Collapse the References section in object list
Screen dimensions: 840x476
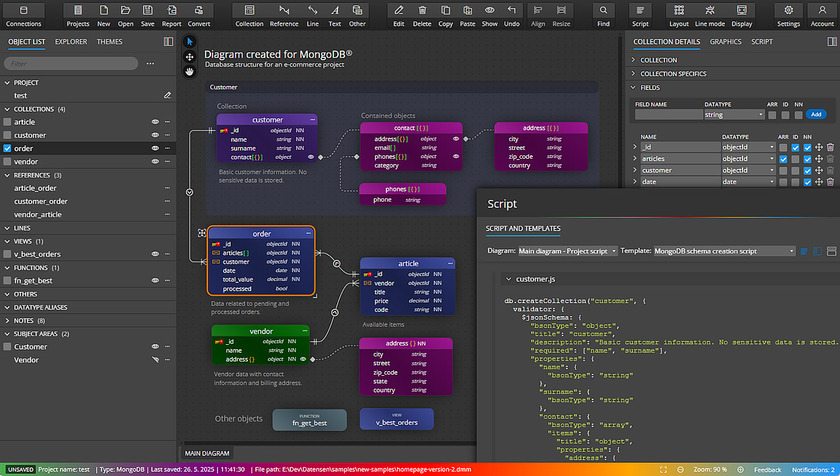[6, 175]
